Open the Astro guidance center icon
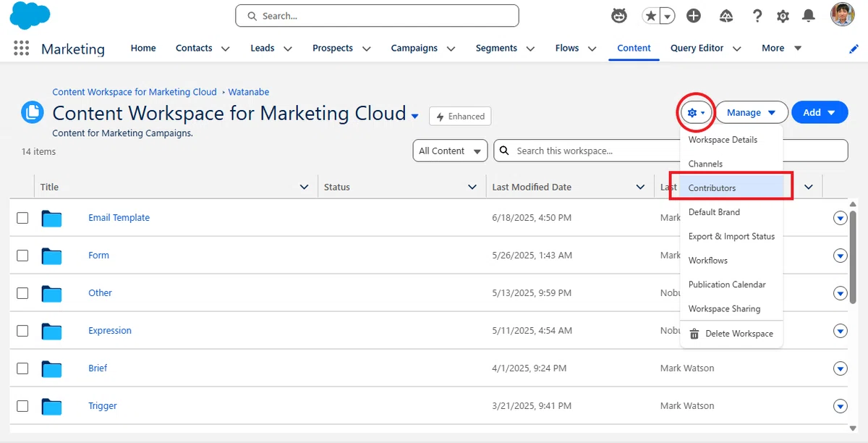Viewport: 868px width, 443px height. pyautogui.click(x=618, y=16)
